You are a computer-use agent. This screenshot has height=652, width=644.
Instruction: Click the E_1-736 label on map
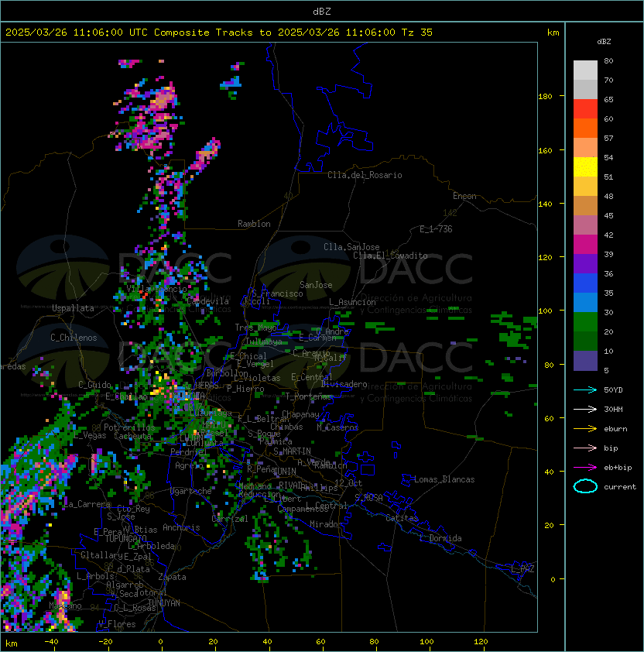point(436,229)
